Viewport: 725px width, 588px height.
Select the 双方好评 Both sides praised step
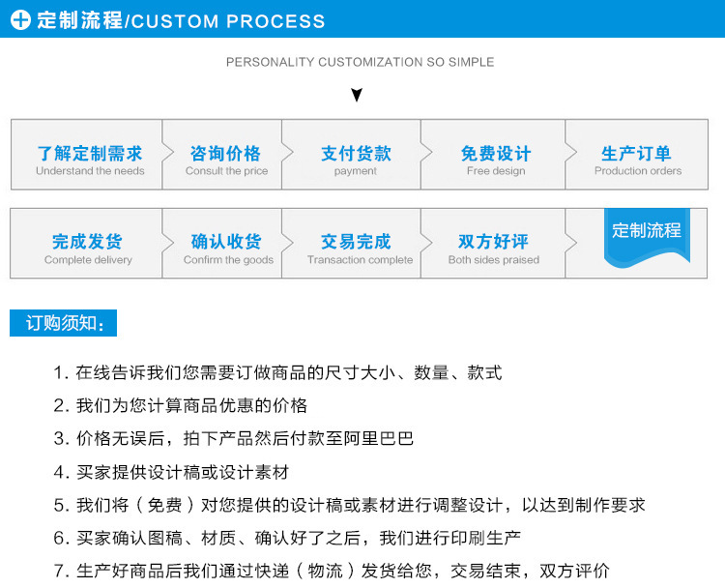point(493,244)
